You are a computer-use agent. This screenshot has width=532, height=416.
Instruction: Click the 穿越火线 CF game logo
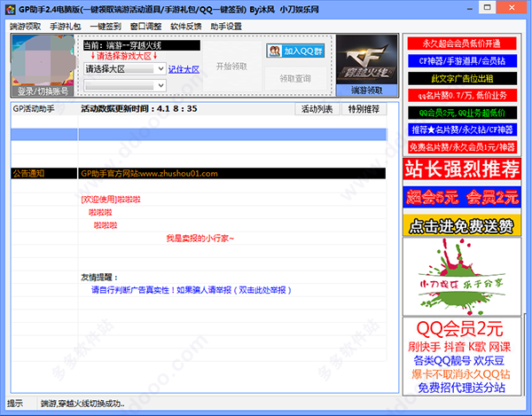coord(366,59)
